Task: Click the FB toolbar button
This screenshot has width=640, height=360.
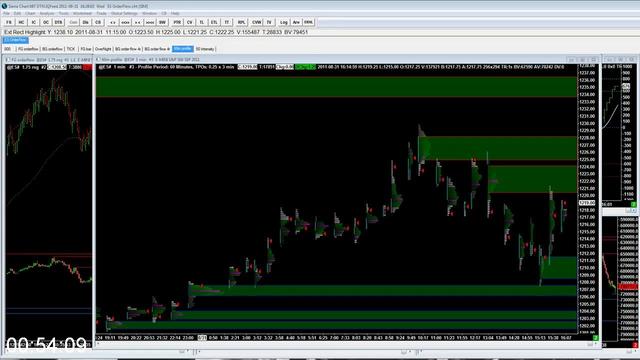Action: 9,22
